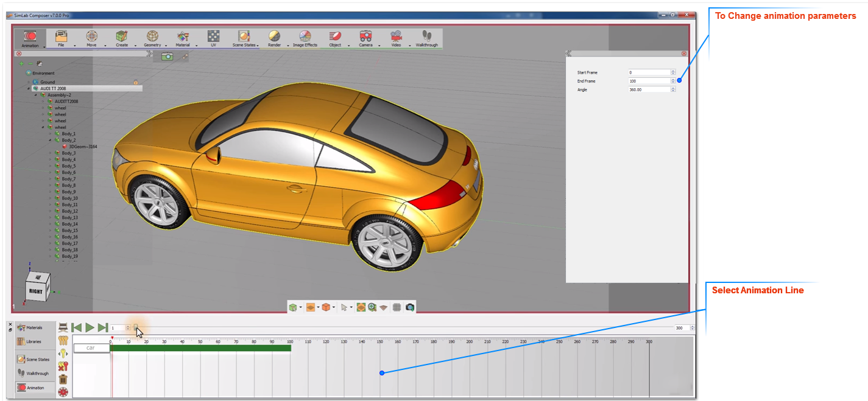Open the UV toolbar item

point(213,38)
